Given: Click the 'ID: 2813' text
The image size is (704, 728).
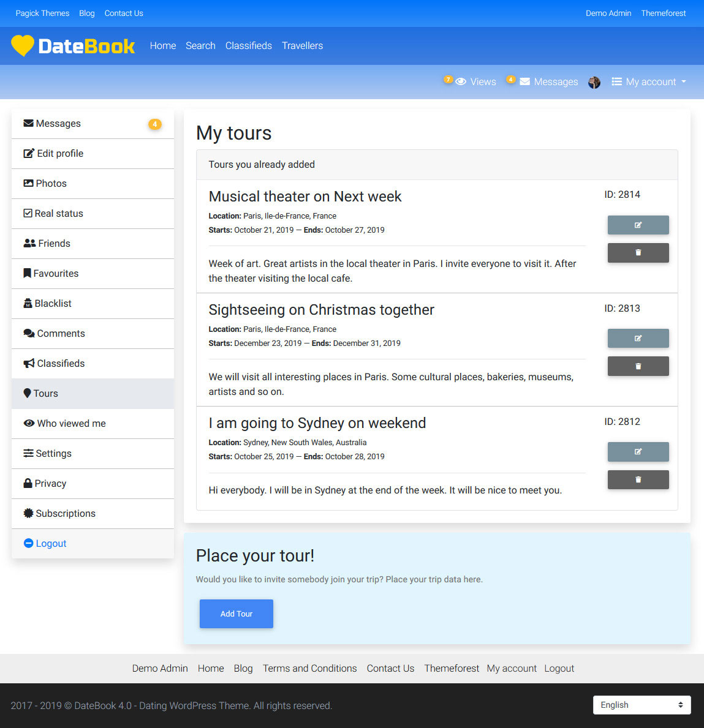Looking at the screenshot, I should click(x=623, y=309).
